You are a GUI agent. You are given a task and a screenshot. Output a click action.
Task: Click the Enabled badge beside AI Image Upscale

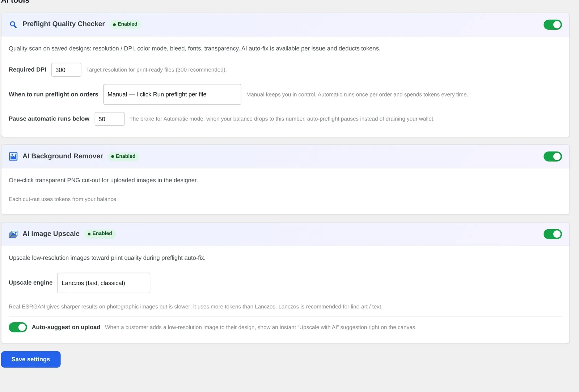coord(100,234)
